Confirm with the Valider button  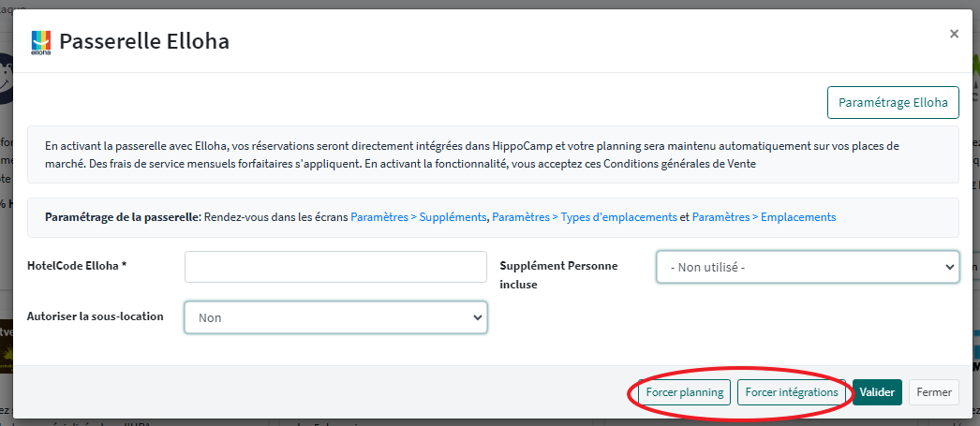(x=877, y=392)
